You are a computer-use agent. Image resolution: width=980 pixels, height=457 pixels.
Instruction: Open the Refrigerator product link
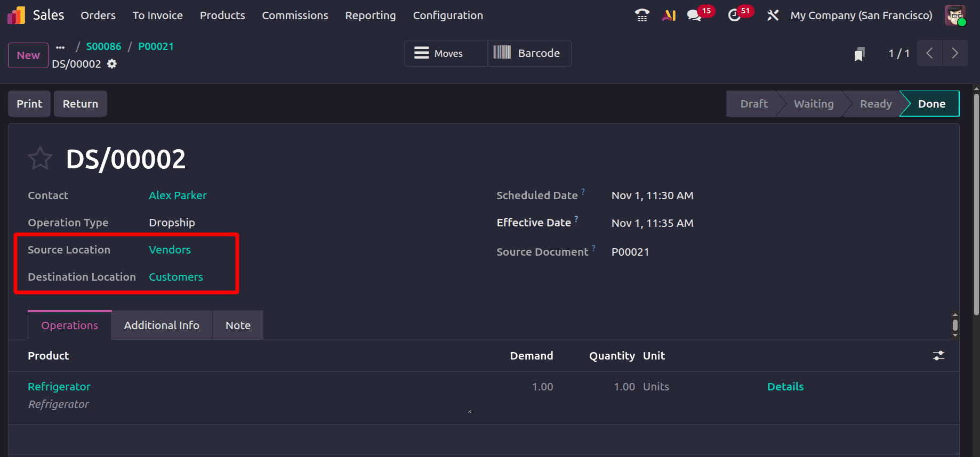point(59,387)
